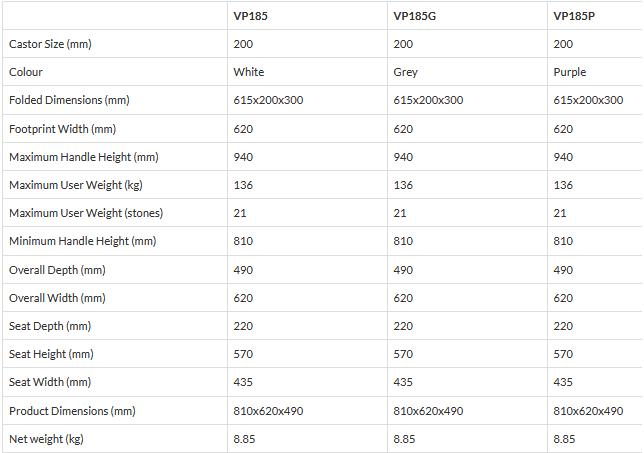Click the Seat Depth (mm) label

pyautogui.click(x=50, y=326)
